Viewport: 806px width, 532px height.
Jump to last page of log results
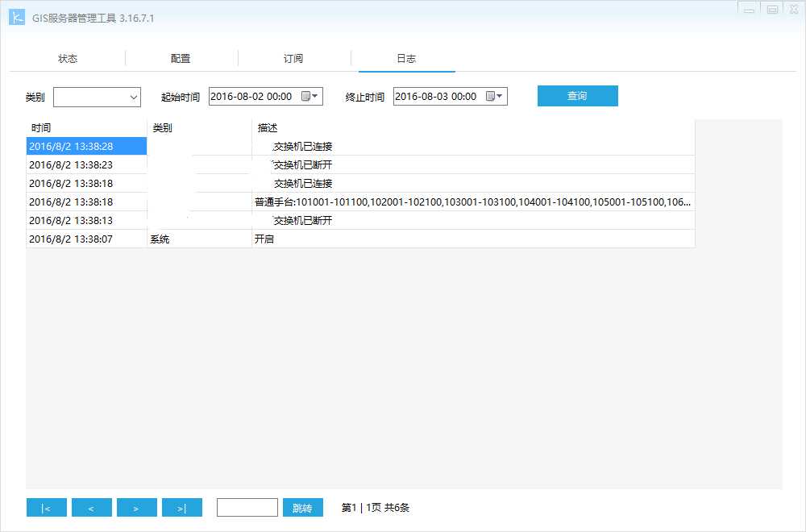(x=182, y=507)
